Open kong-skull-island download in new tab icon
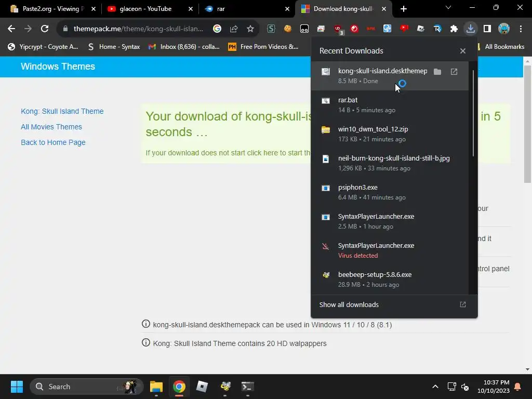Viewport: 532px width, 399px height. point(454,72)
